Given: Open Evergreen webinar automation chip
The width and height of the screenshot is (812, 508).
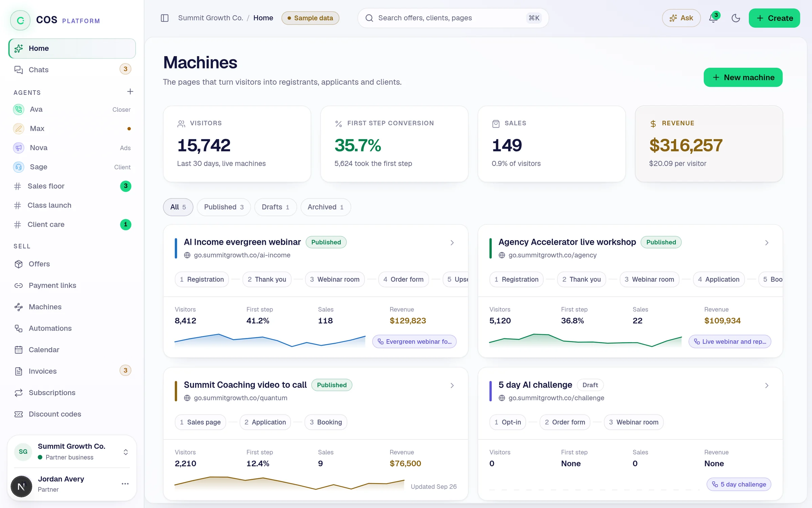Looking at the screenshot, I should coord(414,342).
